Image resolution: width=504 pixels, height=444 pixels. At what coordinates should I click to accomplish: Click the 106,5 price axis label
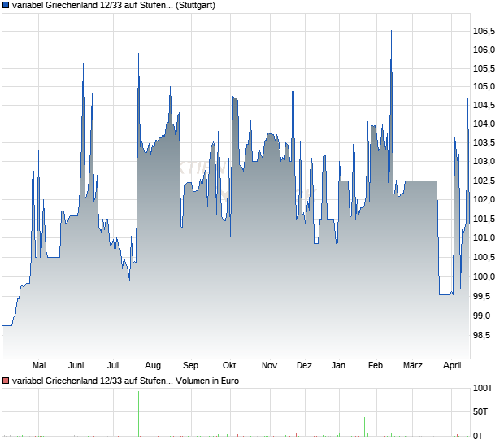pos(484,31)
